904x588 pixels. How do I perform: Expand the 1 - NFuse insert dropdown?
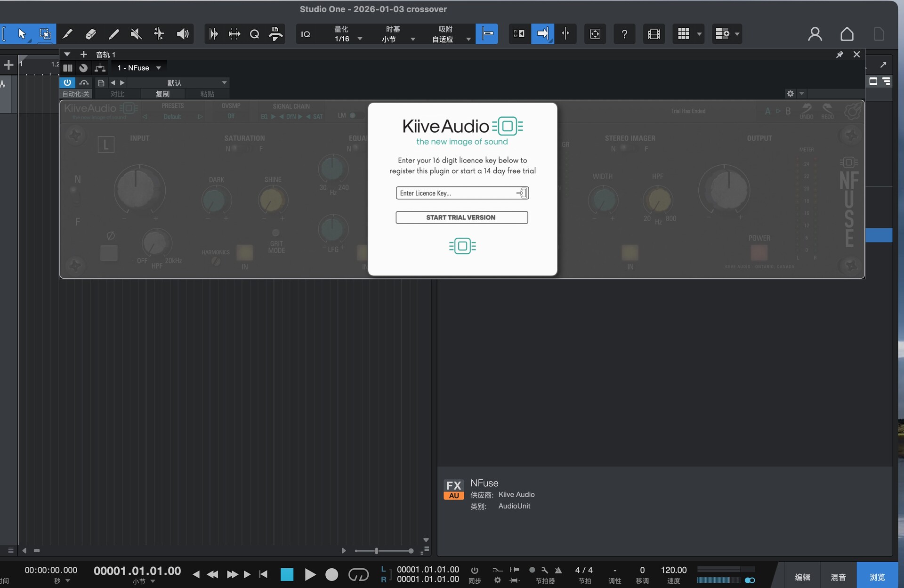(159, 68)
